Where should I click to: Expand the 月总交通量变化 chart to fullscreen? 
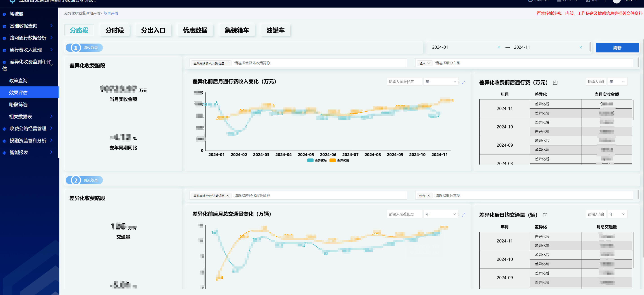(x=463, y=215)
